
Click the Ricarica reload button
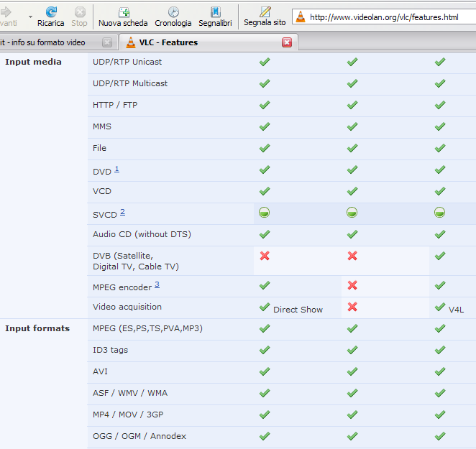50,16
